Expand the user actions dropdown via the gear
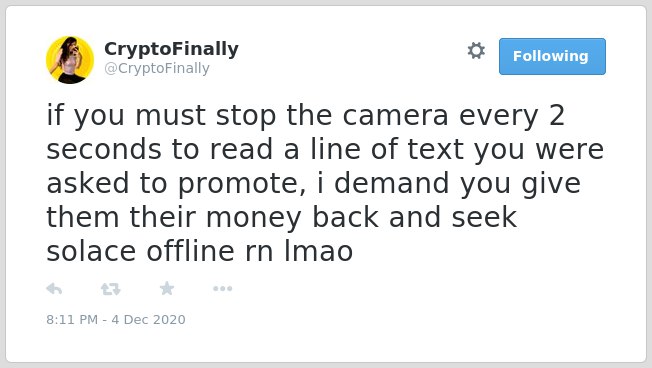652x368 pixels. (x=476, y=51)
